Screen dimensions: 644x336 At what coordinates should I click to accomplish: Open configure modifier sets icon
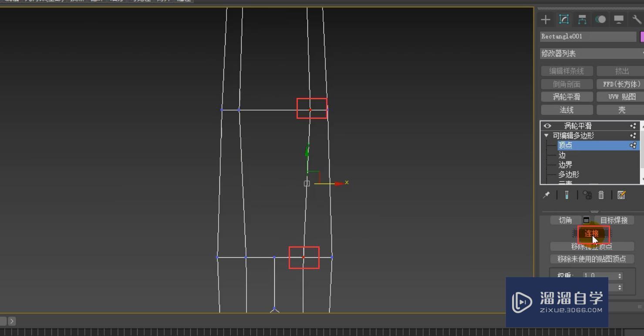[621, 195]
